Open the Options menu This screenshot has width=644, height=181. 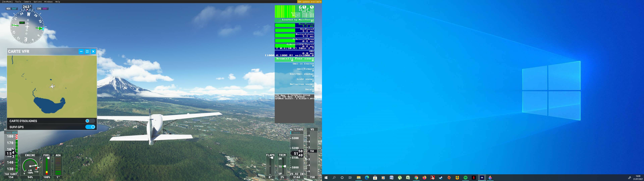pyautogui.click(x=38, y=2)
